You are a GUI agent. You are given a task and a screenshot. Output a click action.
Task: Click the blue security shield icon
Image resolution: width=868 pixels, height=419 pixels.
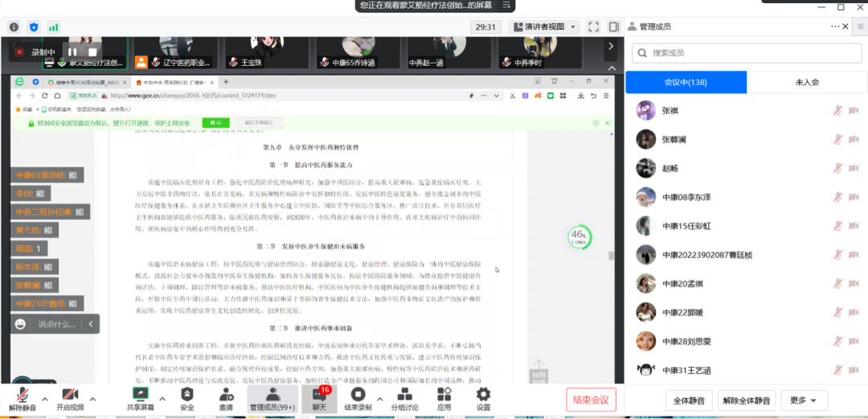point(34,27)
